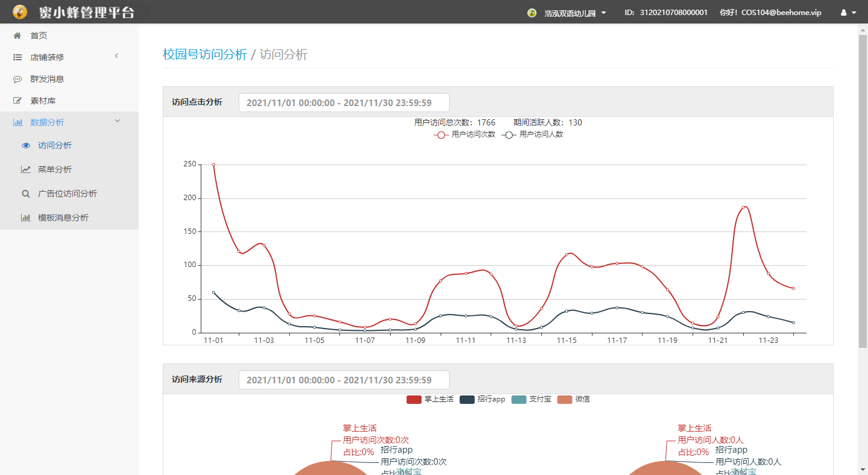Click the 蜜小蜂管理平台 title
Image resolution: width=868 pixels, height=475 pixels.
pos(87,12)
